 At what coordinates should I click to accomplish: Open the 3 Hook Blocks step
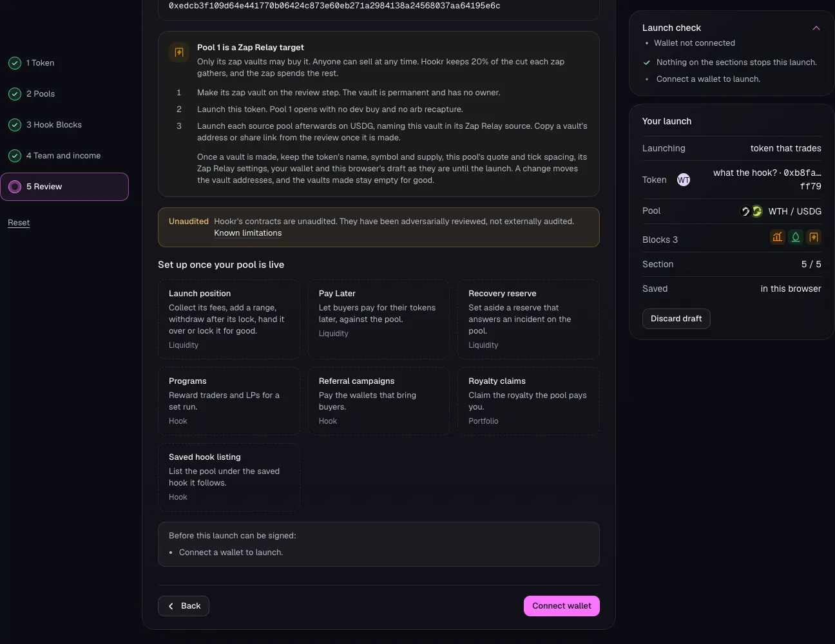click(x=64, y=125)
